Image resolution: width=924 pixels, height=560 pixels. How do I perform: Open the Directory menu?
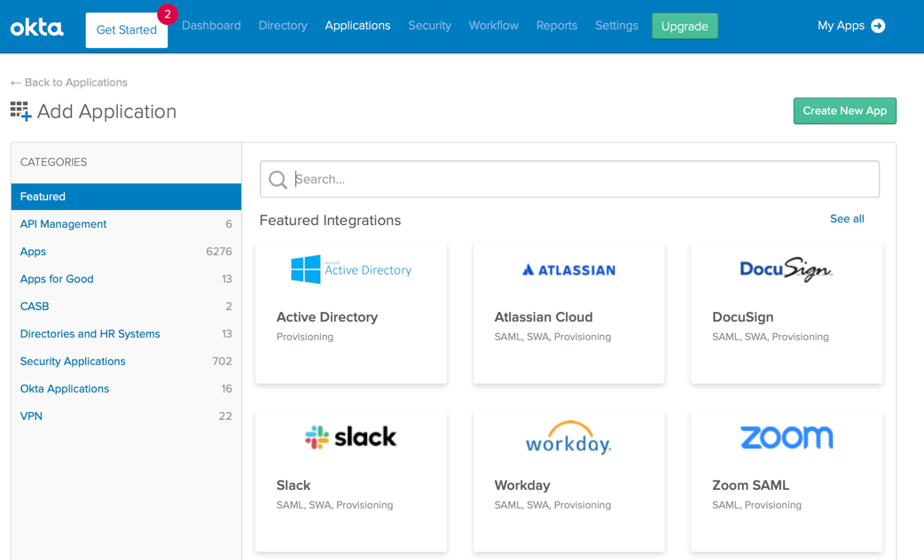coord(283,26)
